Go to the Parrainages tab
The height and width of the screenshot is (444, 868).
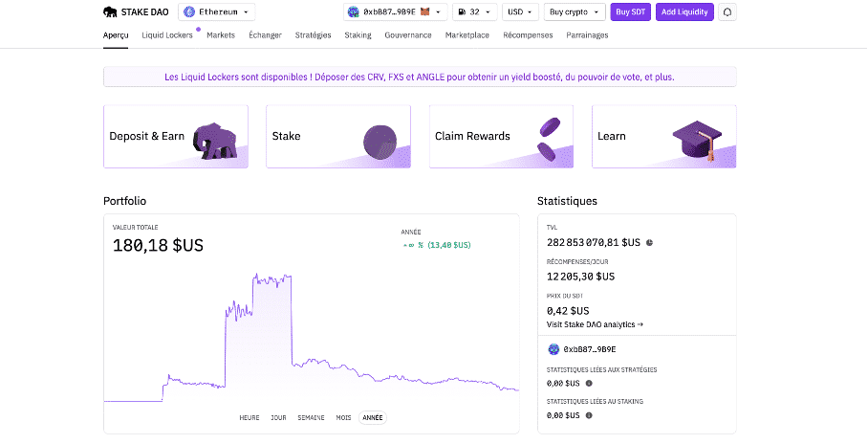click(x=587, y=35)
